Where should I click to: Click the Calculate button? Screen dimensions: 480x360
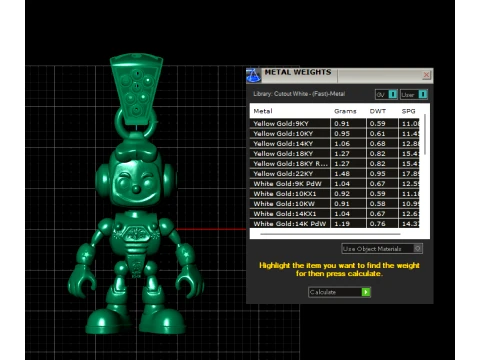pos(339,292)
